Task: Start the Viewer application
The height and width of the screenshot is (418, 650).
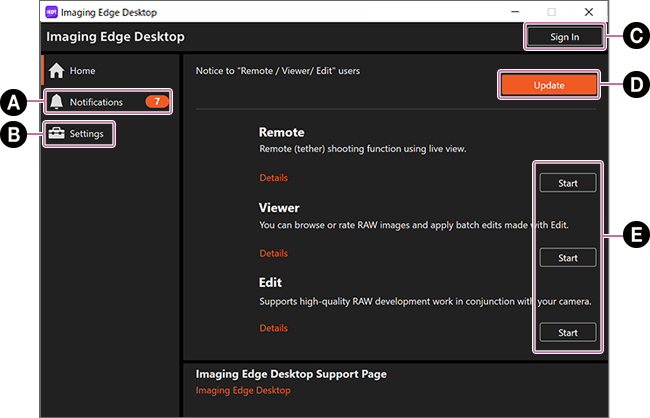Action: click(568, 258)
